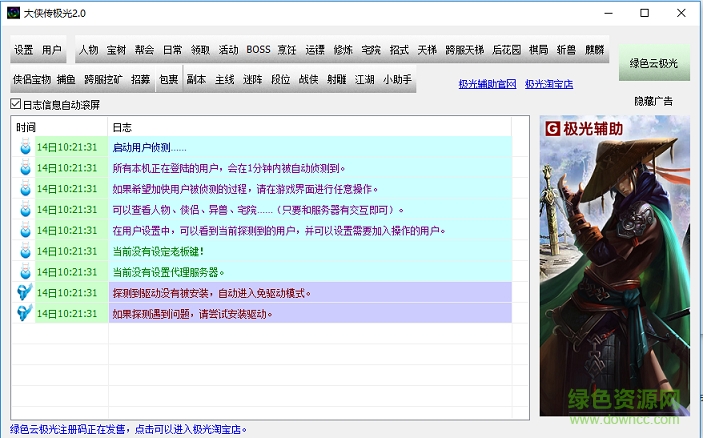Click the 大侠传极光2.0 title bar app icon
Image resolution: width=703 pixels, height=438 pixels.
point(13,13)
